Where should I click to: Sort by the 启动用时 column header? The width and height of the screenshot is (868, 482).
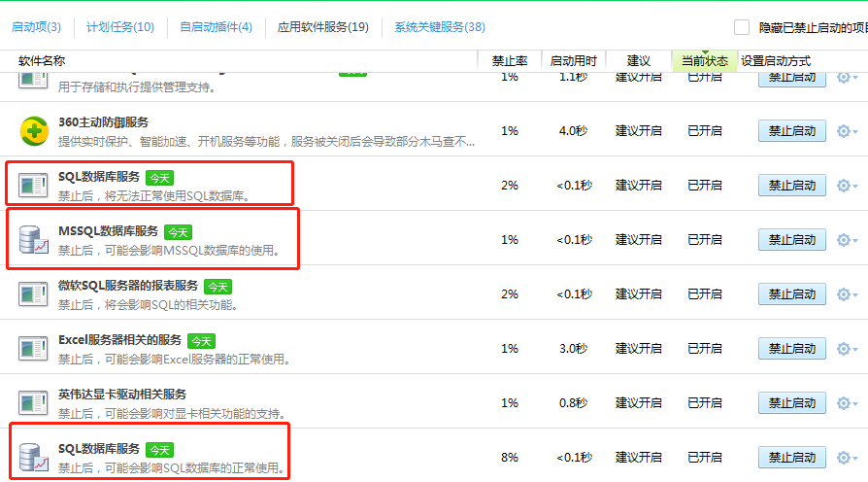click(574, 61)
